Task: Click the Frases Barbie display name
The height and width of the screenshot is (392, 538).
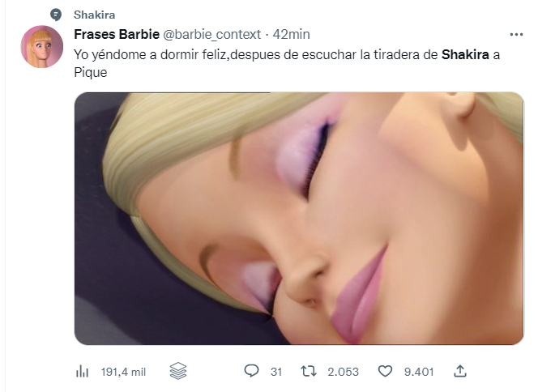Action: coord(117,34)
